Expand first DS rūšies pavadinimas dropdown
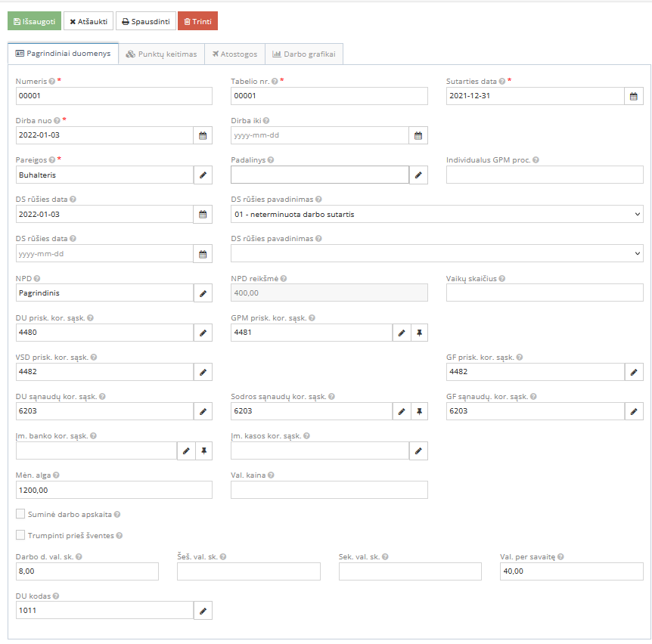Image resolution: width=652 pixels, height=644 pixels. click(437, 214)
